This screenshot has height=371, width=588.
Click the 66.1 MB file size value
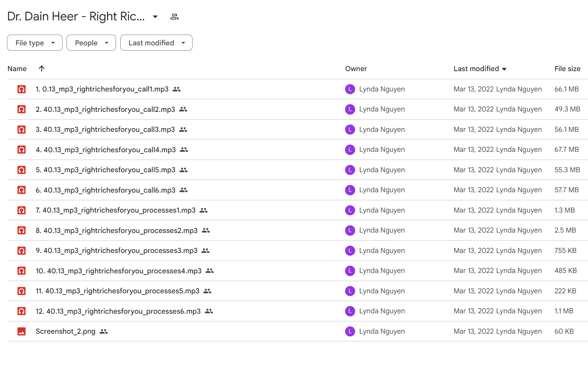(566, 89)
